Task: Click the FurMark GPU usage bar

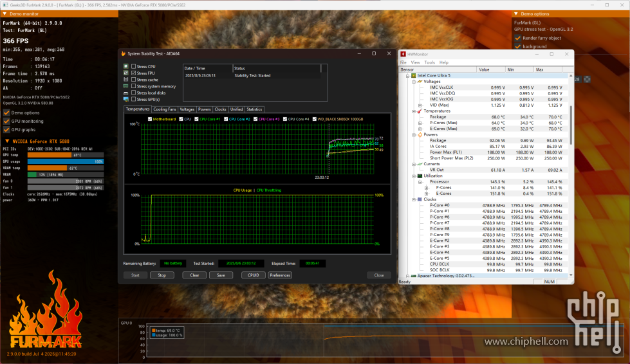Action: tap(66, 161)
